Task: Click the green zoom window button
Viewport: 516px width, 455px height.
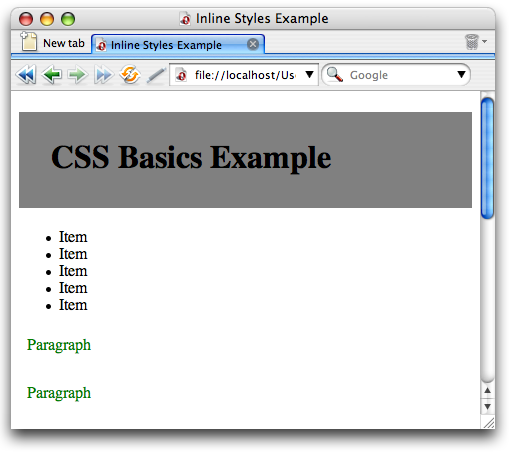Action: click(68, 19)
